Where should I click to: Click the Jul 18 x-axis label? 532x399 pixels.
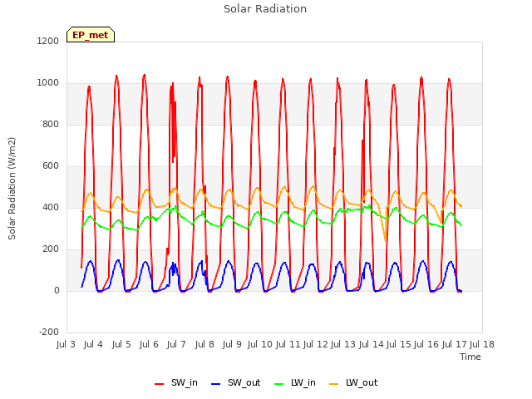pos(482,344)
